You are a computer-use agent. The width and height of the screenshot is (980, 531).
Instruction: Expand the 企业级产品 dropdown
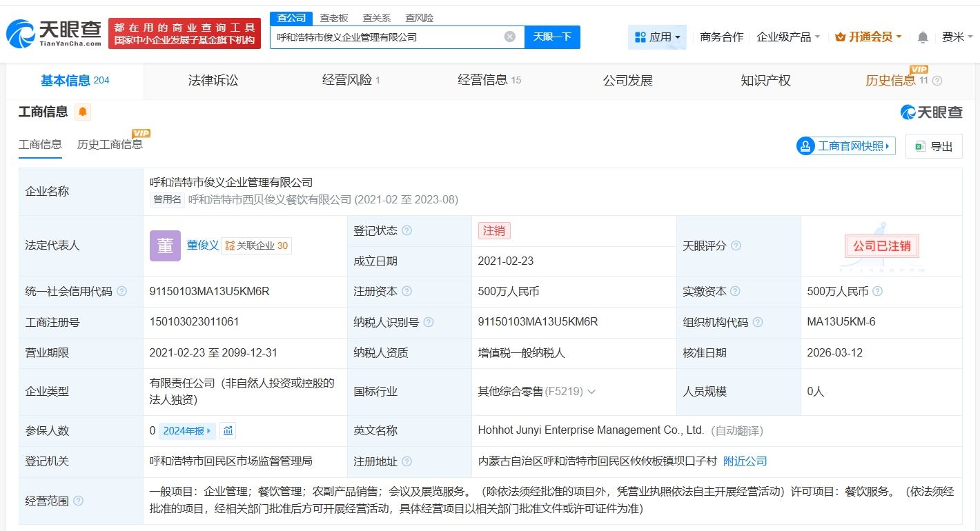pos(788,37)
